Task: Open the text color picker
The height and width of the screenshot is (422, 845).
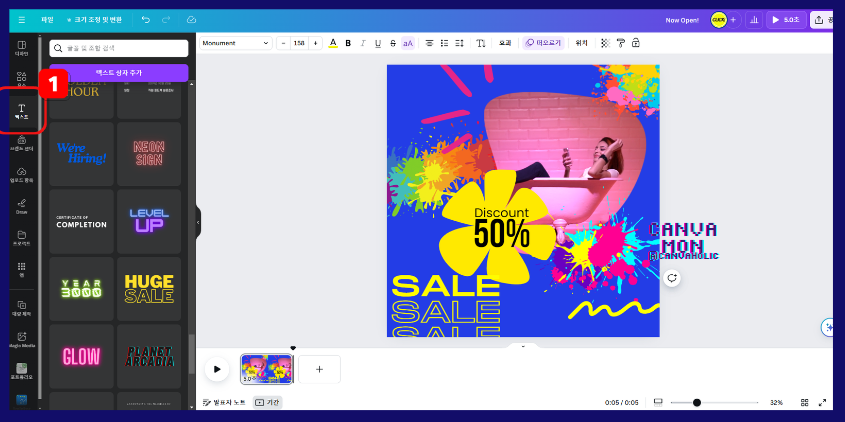Action: click(333, 43)
